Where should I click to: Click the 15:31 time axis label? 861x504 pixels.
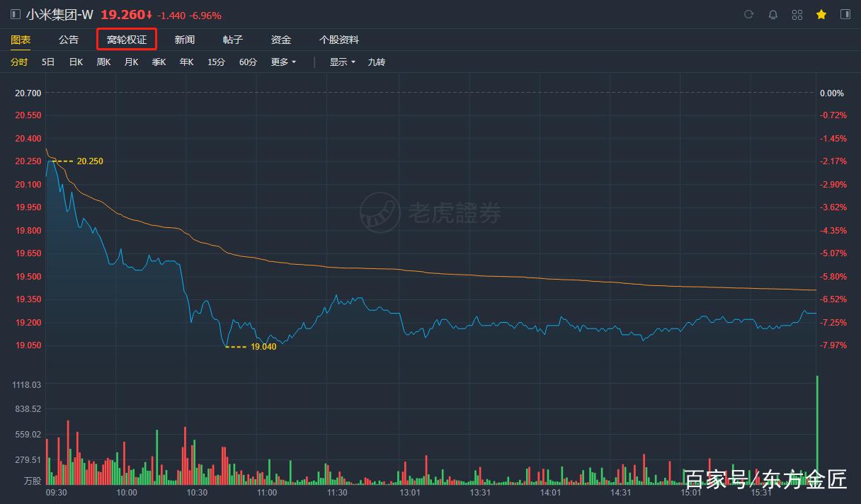(761, 493)
